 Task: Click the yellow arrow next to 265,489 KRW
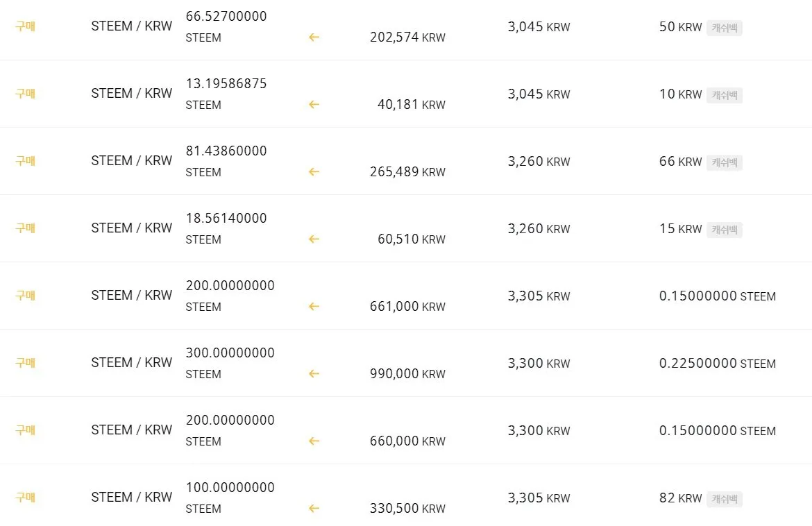(314, 172)
